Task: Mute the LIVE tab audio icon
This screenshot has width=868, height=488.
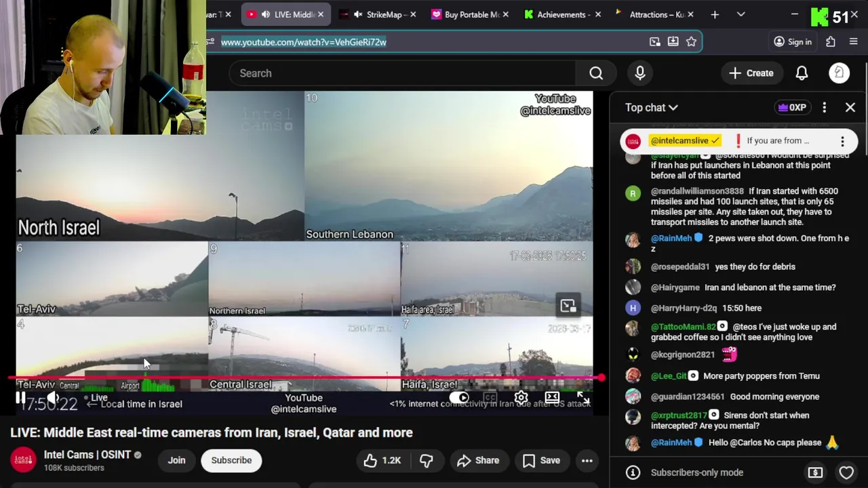Action: 266,14
